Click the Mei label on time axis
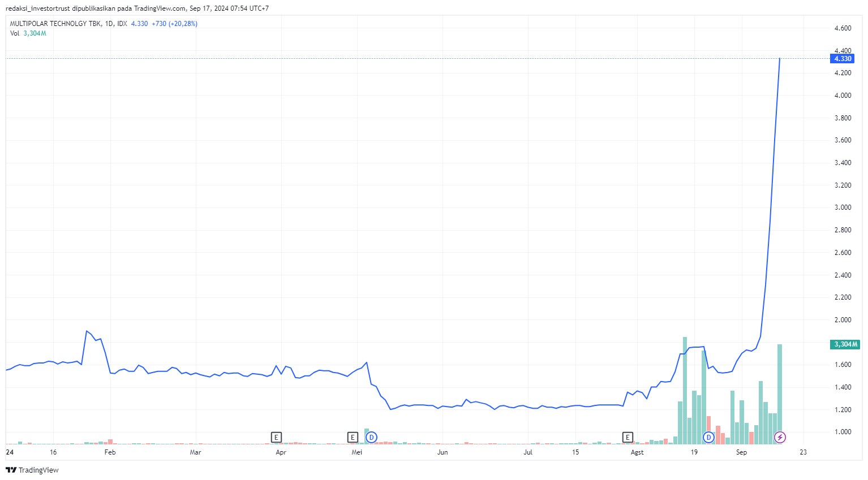 click(357, 452)
